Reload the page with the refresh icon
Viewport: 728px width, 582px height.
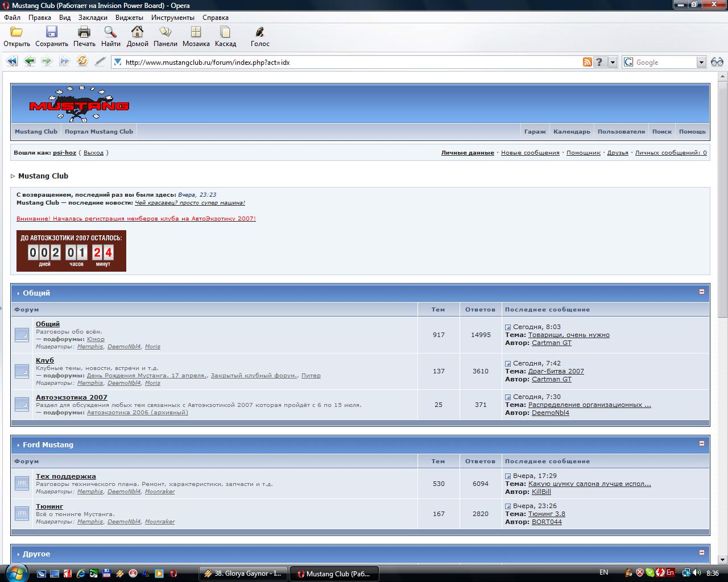pos(82,61)
